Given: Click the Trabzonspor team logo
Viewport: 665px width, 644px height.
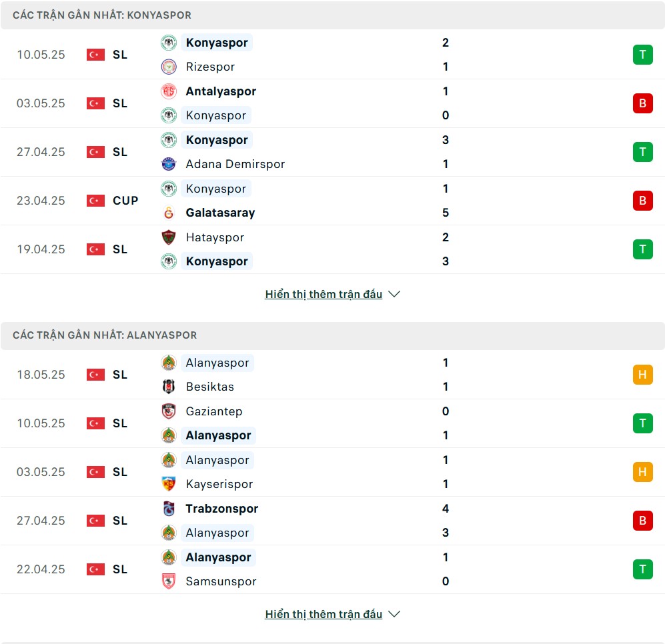Looking at the screenshot, I should [x=169, y=508].
